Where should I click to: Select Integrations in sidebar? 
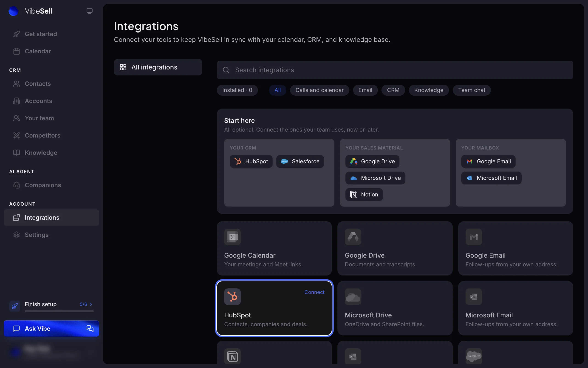(x=51, y=217)
